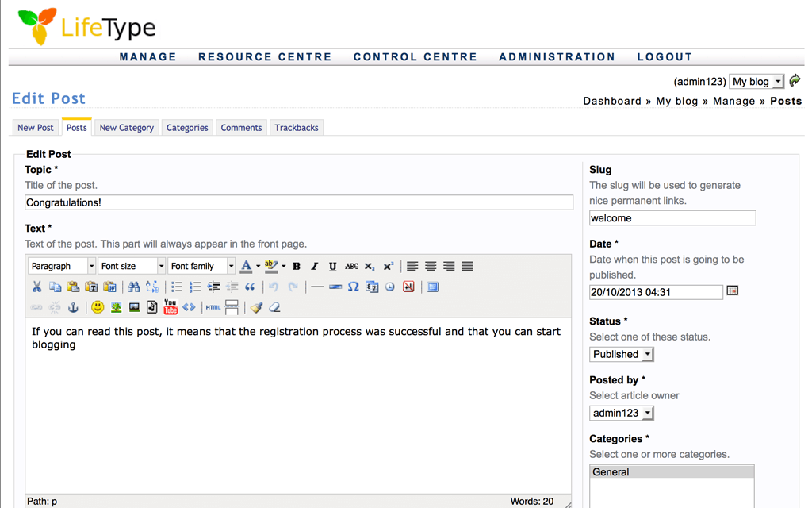812x508 pixels.
Task: Insert a YouTube video
Action: (170, 307)
